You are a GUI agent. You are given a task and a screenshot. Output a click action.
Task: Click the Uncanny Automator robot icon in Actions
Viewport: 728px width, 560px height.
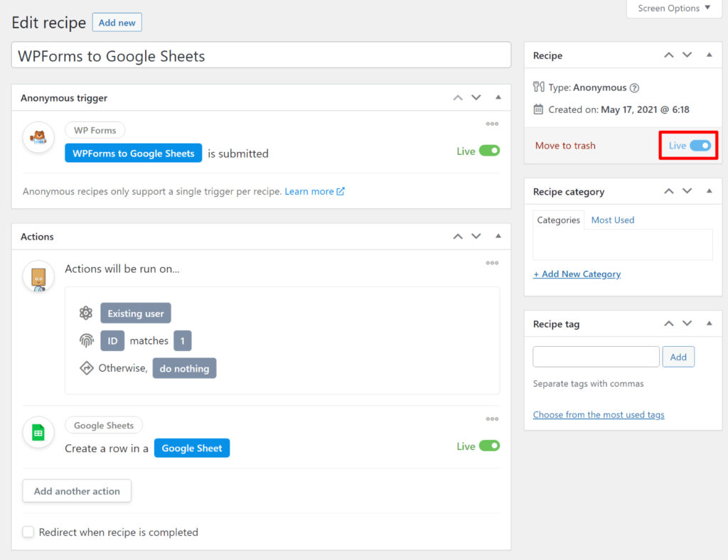(38, 276)
